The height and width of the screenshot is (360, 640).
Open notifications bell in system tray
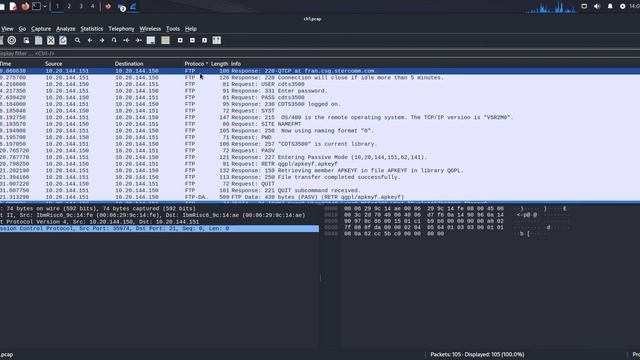pos(610,6)
